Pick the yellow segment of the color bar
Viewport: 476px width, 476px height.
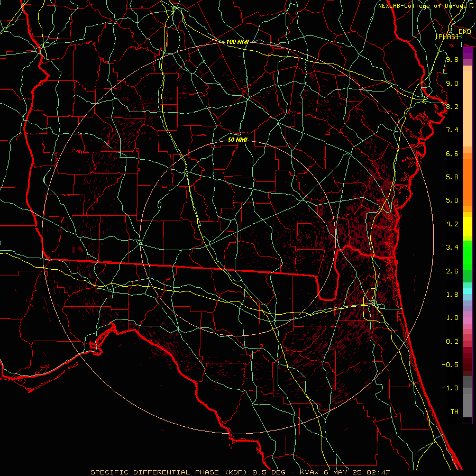click(x=467, y=226)
